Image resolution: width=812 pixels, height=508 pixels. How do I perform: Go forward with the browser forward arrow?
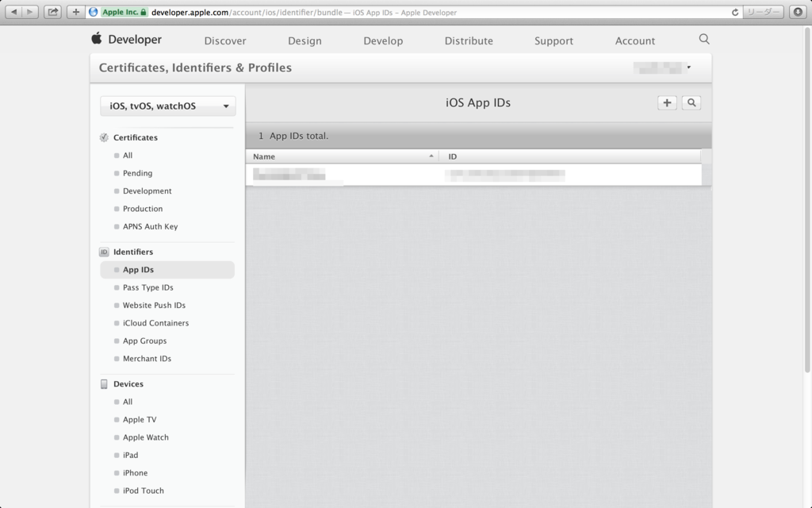pyautogui.click(x=31, y=12)
